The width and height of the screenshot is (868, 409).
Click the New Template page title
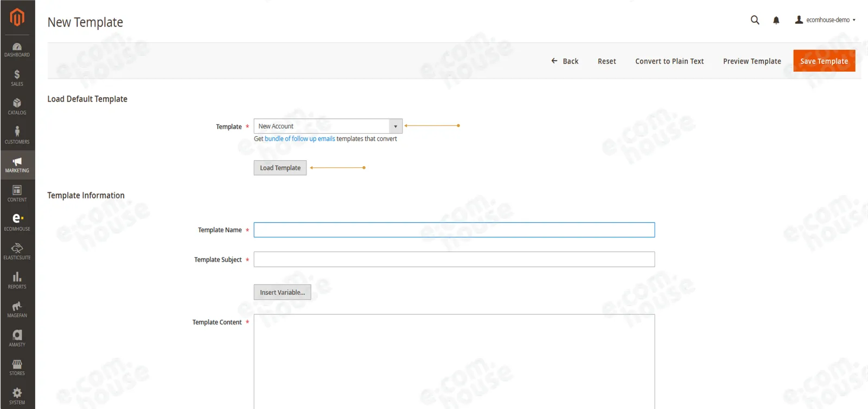tap(85, 22)
